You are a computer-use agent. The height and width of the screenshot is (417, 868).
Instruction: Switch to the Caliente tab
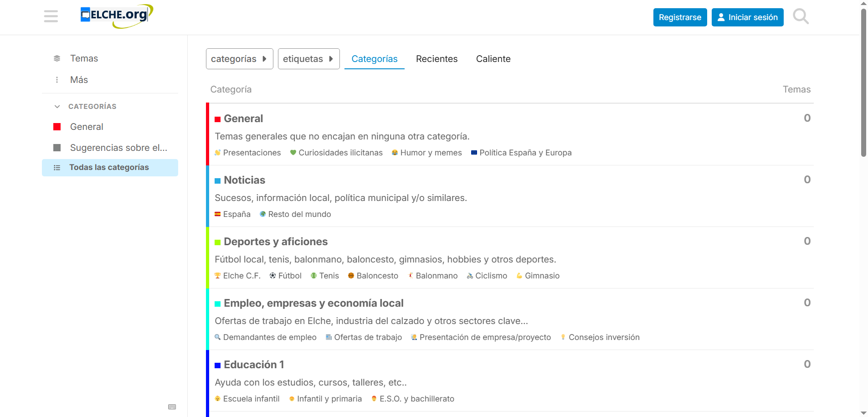point(493,59)
